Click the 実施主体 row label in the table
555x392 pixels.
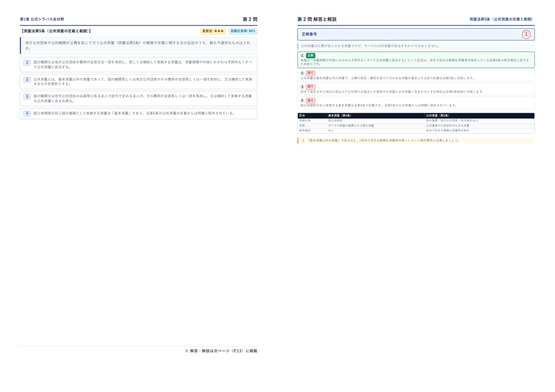305,121
